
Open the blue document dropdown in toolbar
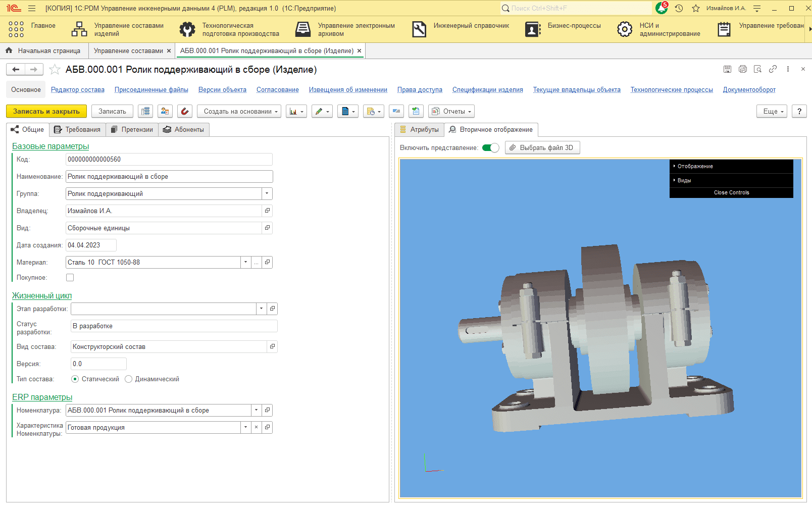point(348,111)
